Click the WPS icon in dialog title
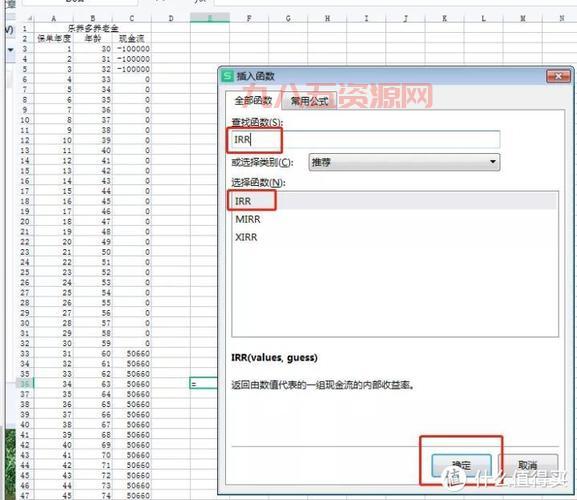The height and width of the screenshot is (500, 577). 227,76
